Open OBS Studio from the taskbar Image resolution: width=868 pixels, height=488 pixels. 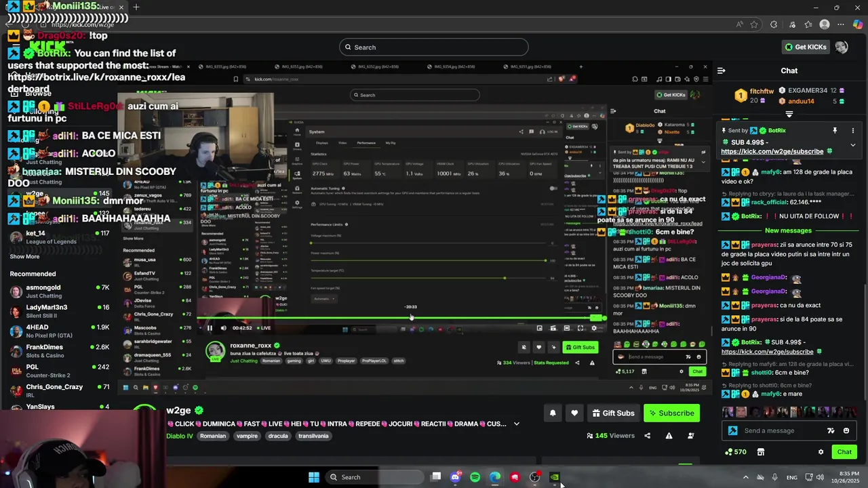[534, 477]
